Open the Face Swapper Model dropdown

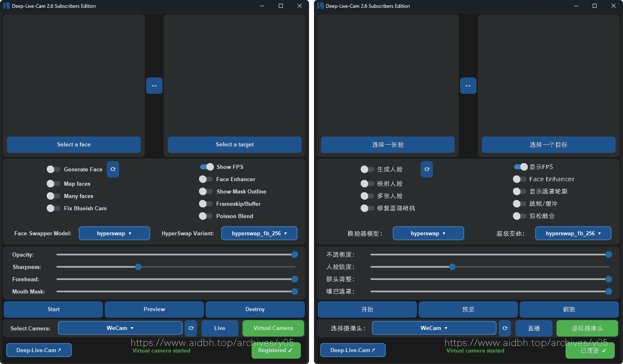pyautogui.click(x=114, y=233)
